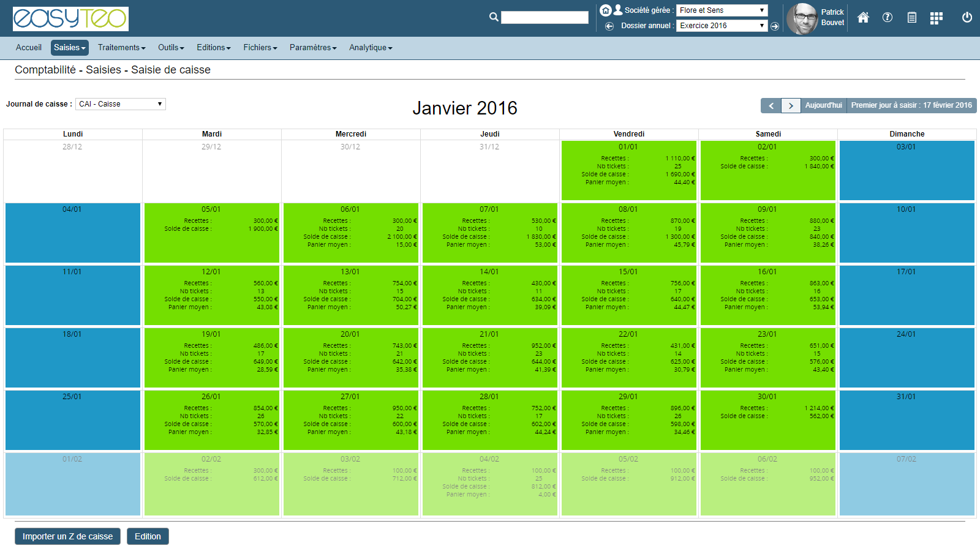Click the header search input field
This screenshot has height=551, width=980.
(545, 18)
